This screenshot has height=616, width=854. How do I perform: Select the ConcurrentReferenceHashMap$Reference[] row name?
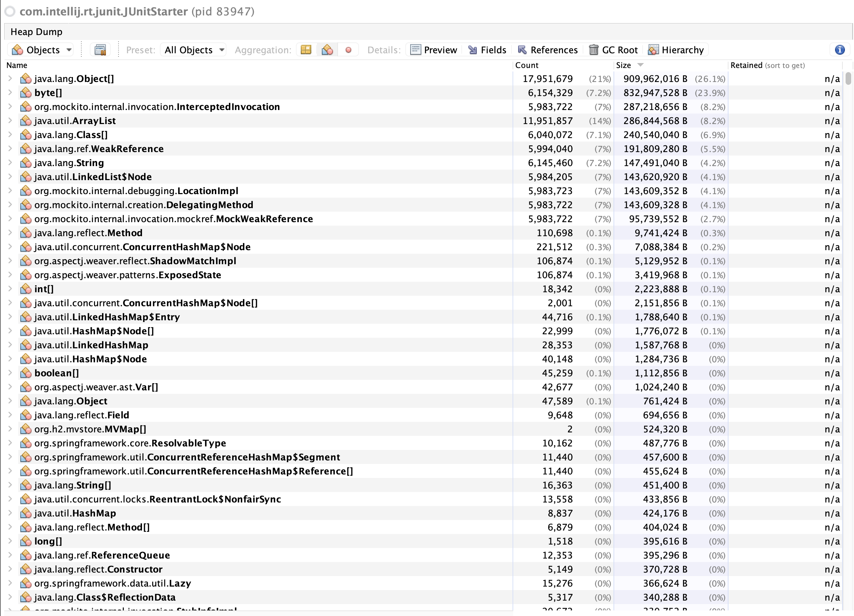click(x=194, y=471)
